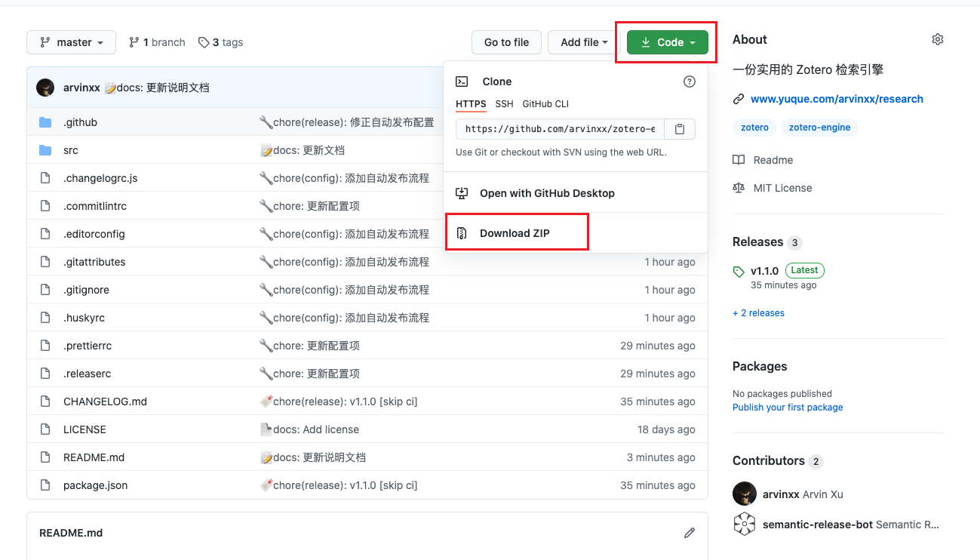The image size is (980, 560).
Task: Open the .gitattributes file
Action: 94,262
